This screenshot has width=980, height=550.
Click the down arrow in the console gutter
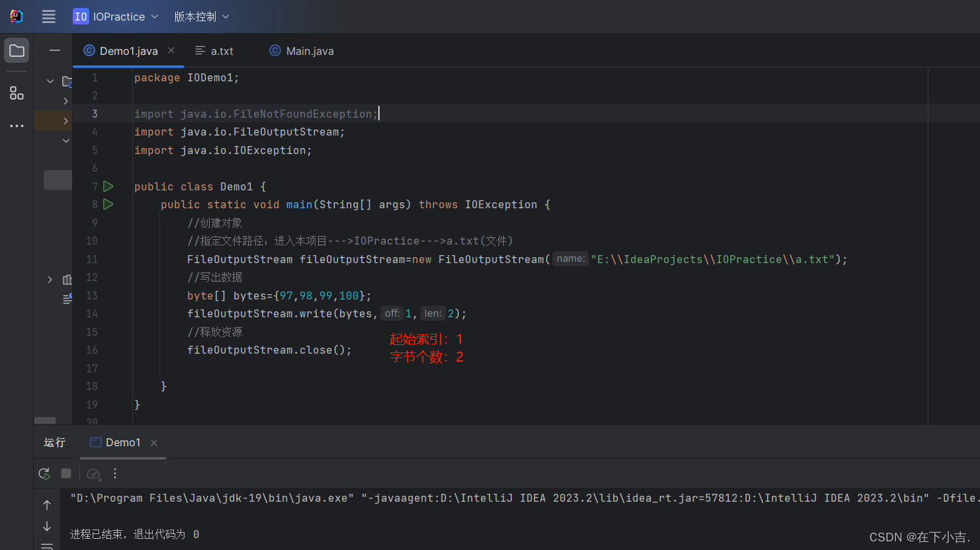[x=47, y=526]
